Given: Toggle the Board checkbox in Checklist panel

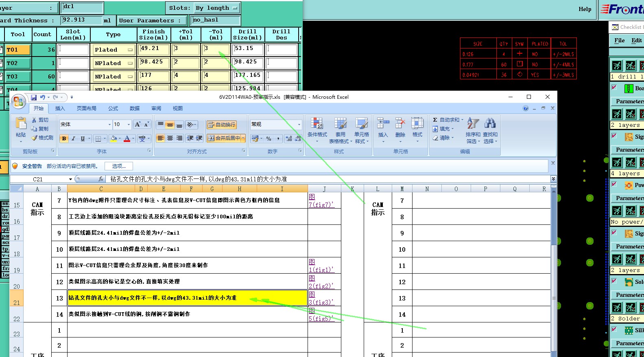Looking at the screenshot, I should (x=614, y=88).
